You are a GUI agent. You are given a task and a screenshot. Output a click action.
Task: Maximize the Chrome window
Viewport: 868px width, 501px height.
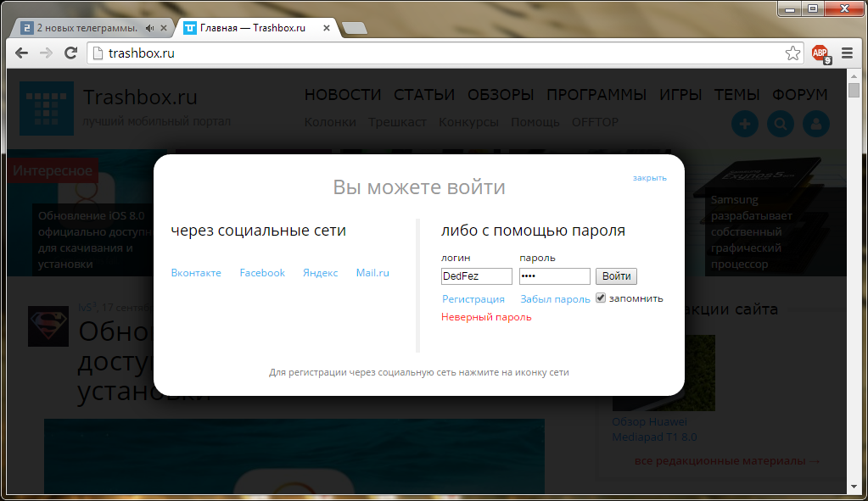point(813,8)
